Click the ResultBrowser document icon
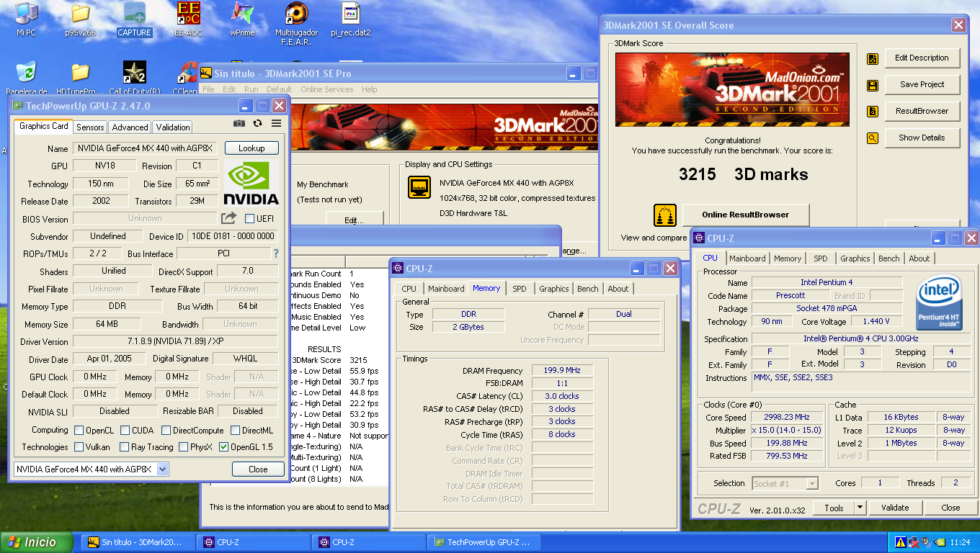 pos(873,112)
